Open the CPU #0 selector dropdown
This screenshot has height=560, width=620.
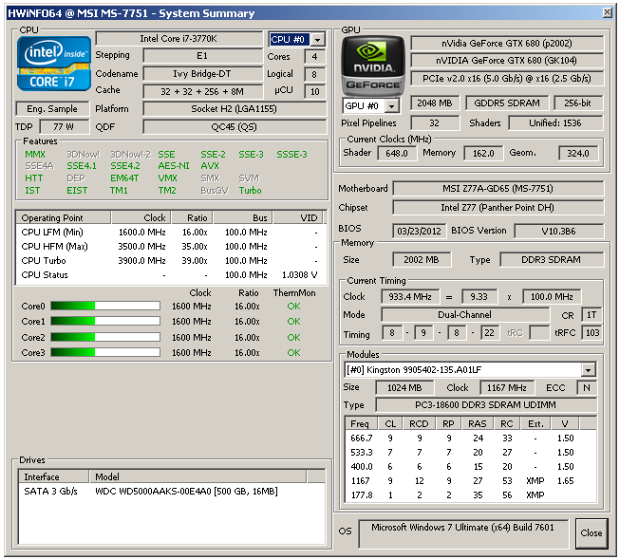pyautogui.click(x=318, y=40)
